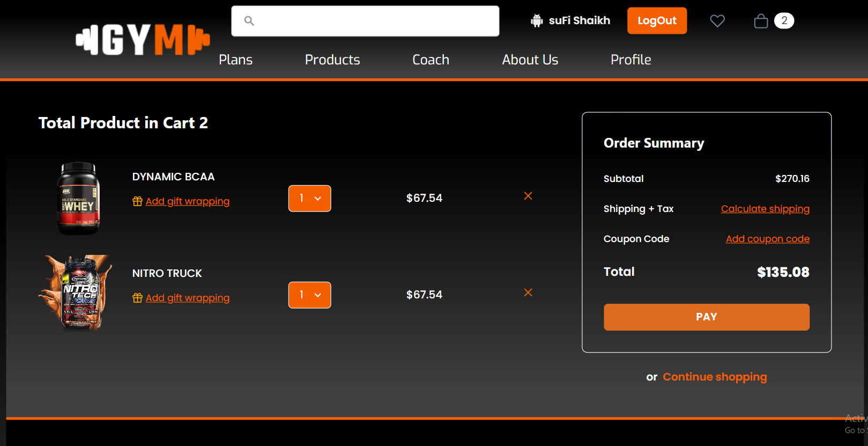Click the DYNAMIC BCAA product name

point(174,177)
